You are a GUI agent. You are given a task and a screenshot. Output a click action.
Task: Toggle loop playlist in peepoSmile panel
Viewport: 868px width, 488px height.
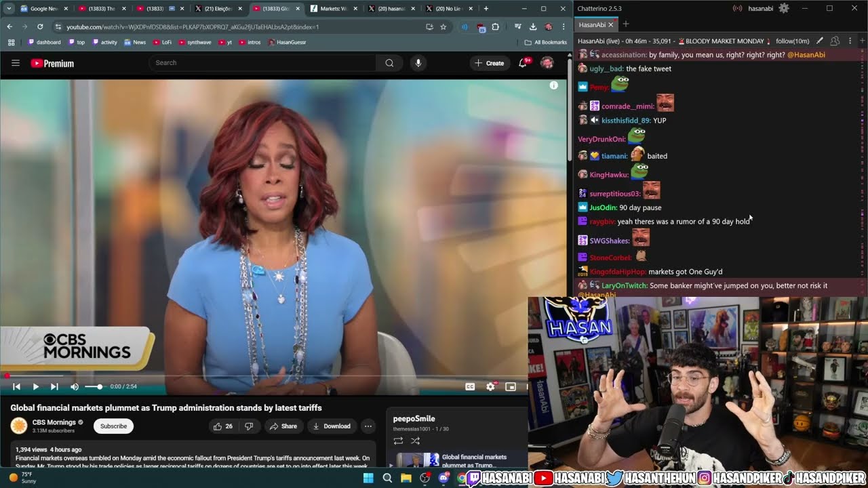tap(398, 441)
